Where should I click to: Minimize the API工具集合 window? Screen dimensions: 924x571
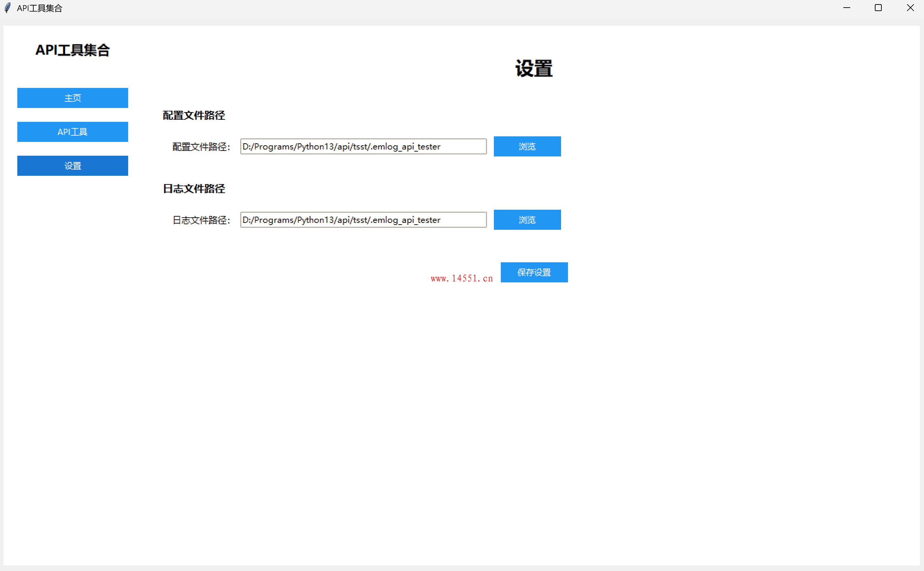(846, 8)
